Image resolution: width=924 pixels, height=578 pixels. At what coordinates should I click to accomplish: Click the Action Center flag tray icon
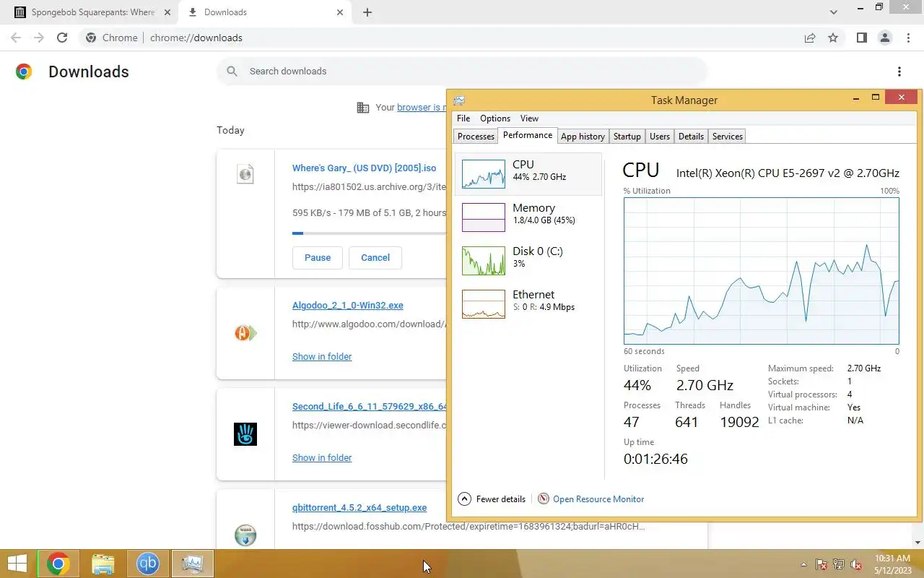(x=821, y=564)
